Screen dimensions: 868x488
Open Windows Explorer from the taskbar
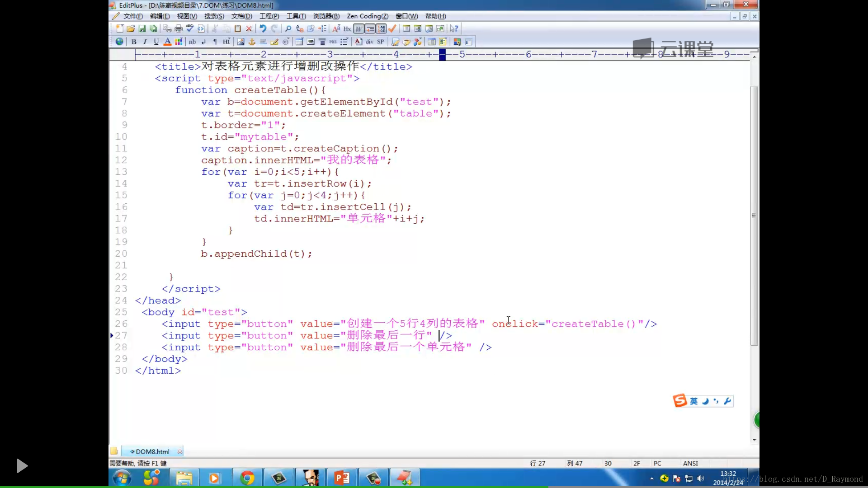tap(184, 478)
